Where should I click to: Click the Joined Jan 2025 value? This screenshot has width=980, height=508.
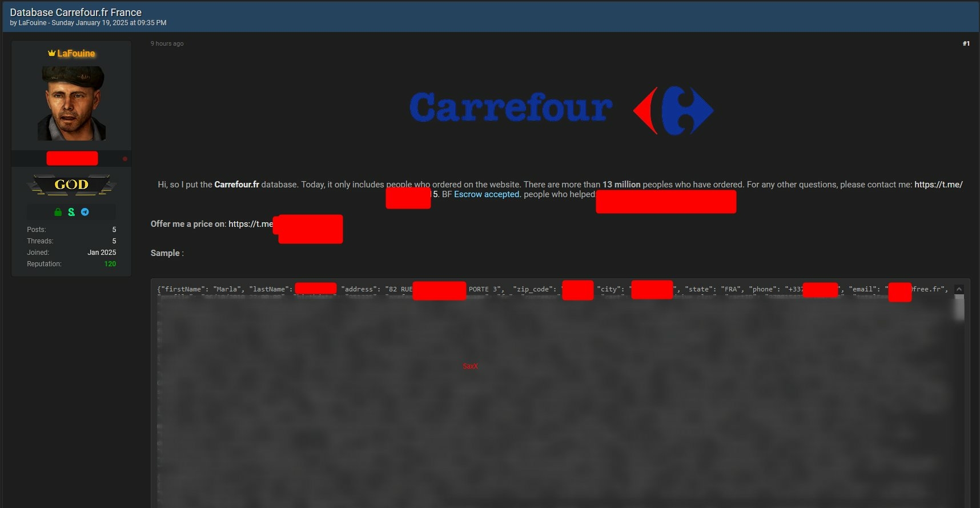pyautogui.click(x=102, y=253)
